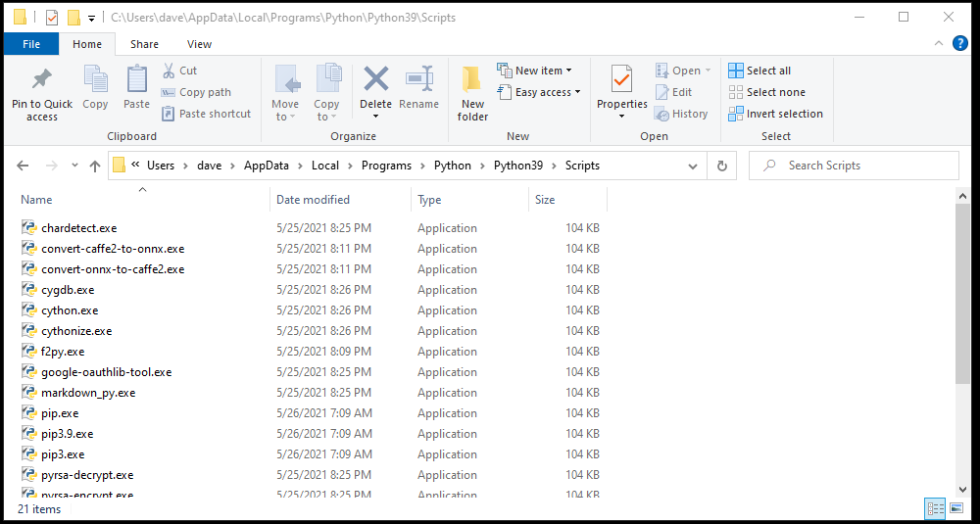This screenshot has width=980, height=524.
Task: Switch to Details view icon in status bar
Action: pos(935,507)
